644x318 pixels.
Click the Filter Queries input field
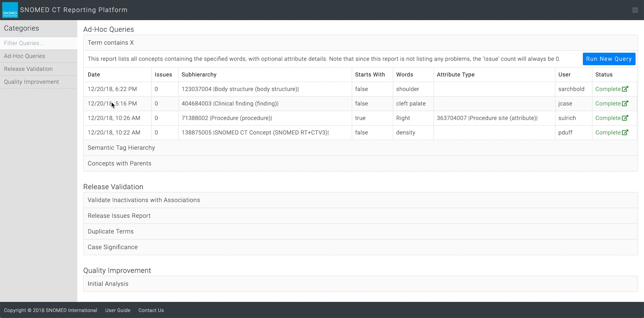(39, 43)
